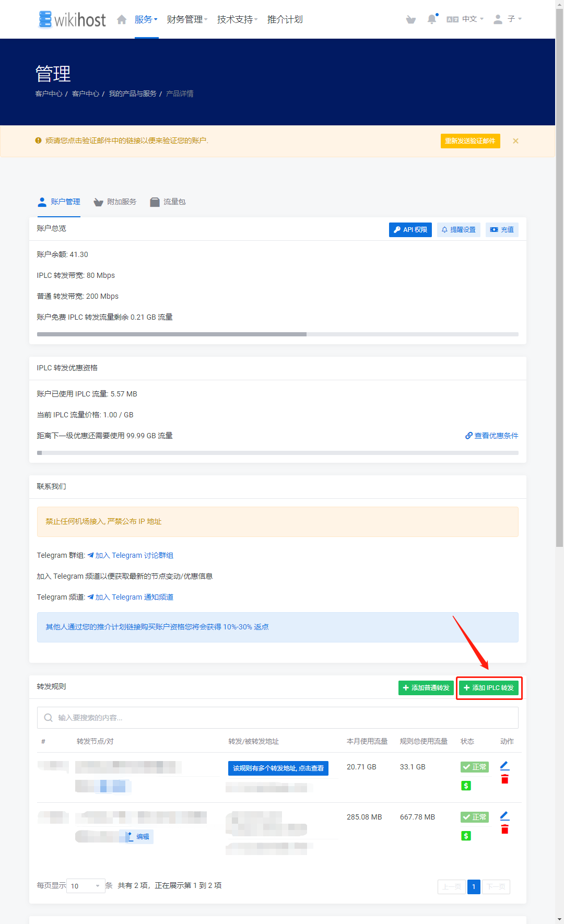This screenshot has height=924, width=564.
Task: Open user account dropdown 子
Action: pyautogui.click(x=508, y=19)
